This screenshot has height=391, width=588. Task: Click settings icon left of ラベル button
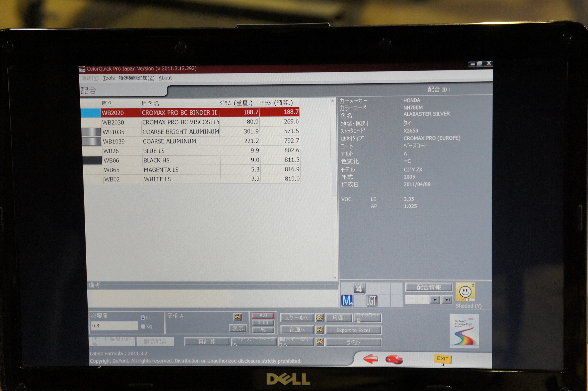pyautogui.click(x=320, y=342)
